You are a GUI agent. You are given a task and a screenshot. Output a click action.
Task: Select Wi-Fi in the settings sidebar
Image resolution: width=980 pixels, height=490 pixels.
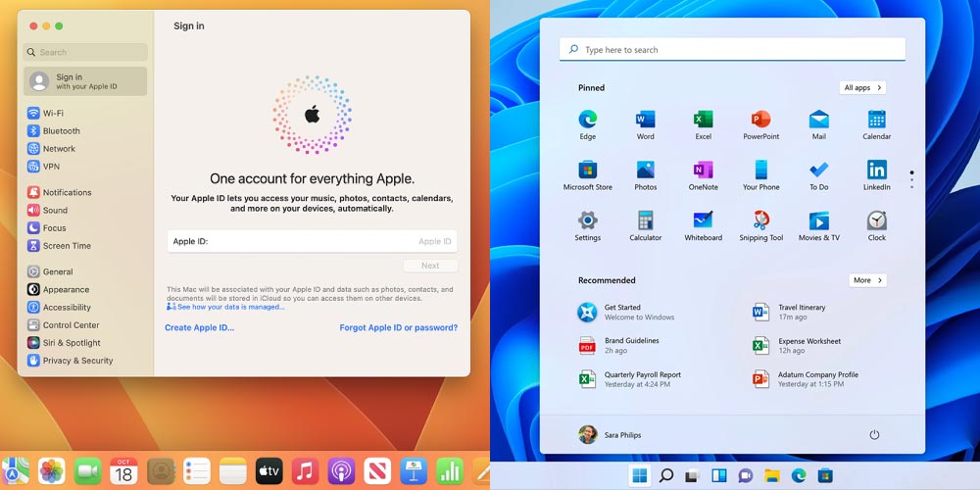point(53,113)
